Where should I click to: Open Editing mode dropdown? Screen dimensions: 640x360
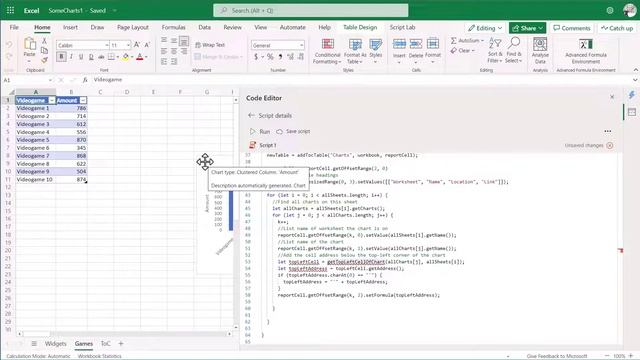(485, 28)
